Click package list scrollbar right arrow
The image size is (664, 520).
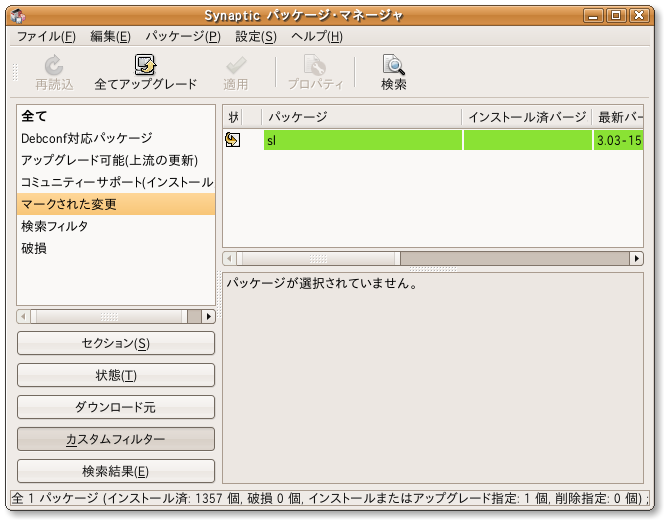click(x=636, y=258)
